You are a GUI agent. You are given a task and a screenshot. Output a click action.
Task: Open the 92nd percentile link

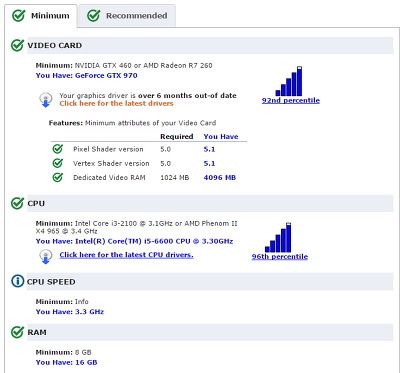[x=291, y=100]
